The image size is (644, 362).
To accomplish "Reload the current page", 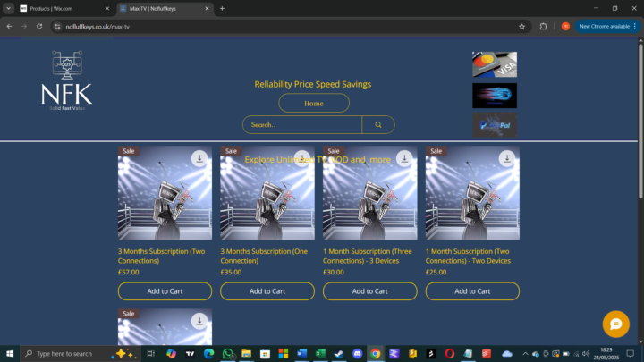I will 39,26.
